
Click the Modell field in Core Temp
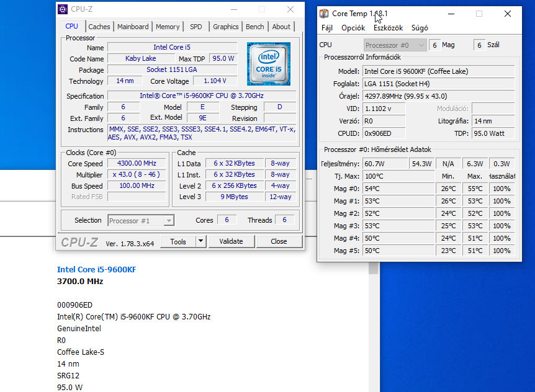point(438,71)
